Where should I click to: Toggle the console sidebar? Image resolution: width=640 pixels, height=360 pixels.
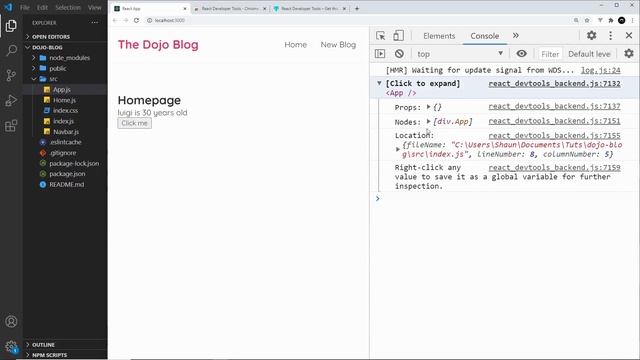(380, 53)
